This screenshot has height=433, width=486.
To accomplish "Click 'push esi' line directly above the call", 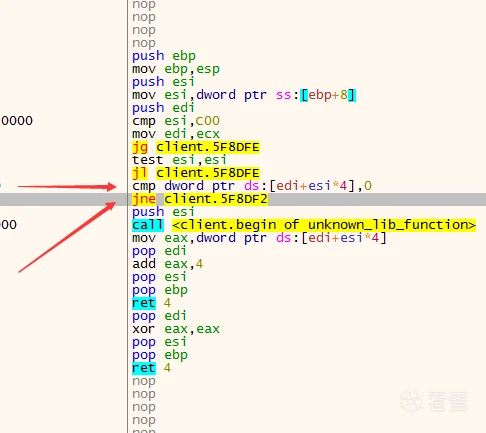I will point(163,212).
